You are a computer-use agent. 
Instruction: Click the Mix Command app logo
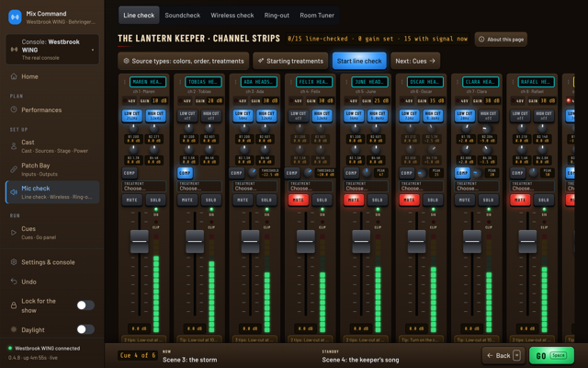(15, 17)
